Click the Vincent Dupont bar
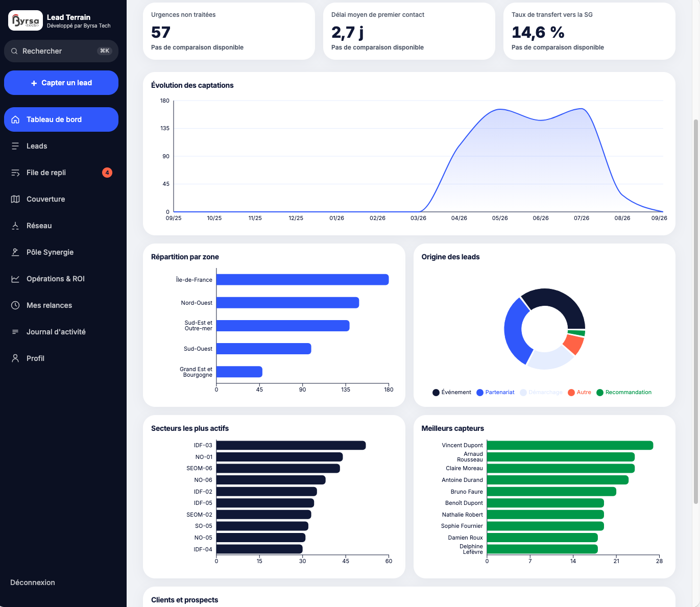Screen dimensions: 700x607 570,445
